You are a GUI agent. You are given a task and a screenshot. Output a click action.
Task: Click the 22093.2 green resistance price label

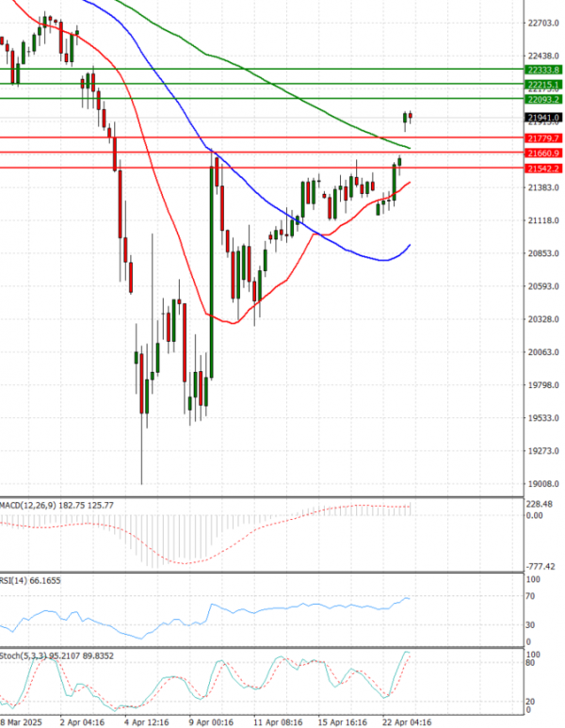pyautogui.click(x=543, y=99)
